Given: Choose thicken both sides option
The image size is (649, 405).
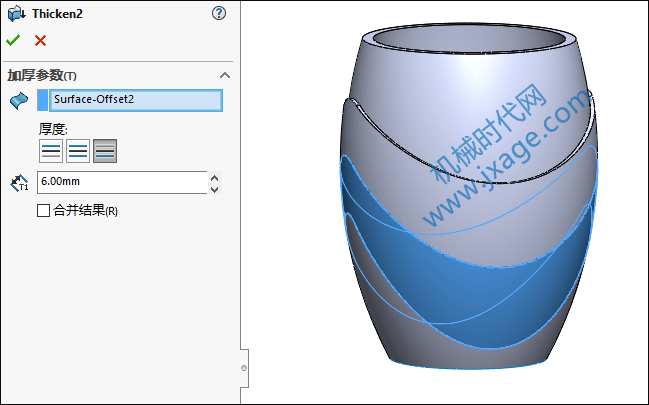Looking at the screenshot, I should pyautogui.click(x=78, y=151).
